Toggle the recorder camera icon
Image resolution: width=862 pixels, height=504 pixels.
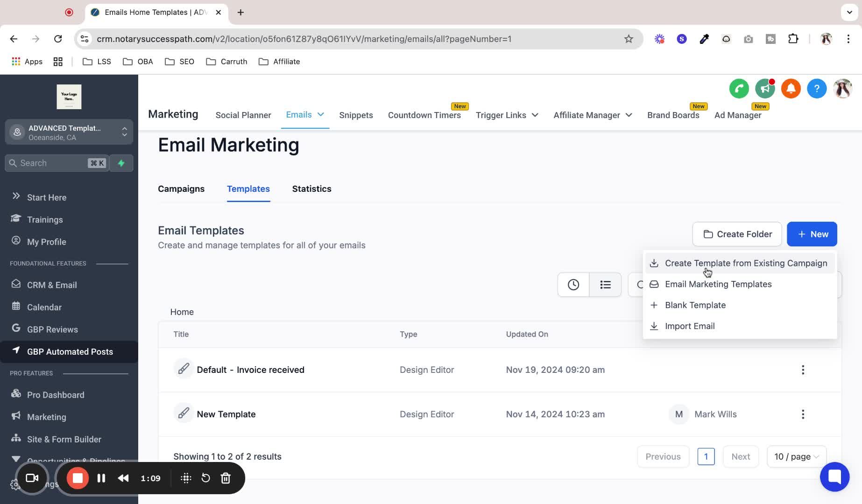tap(32, 478)
